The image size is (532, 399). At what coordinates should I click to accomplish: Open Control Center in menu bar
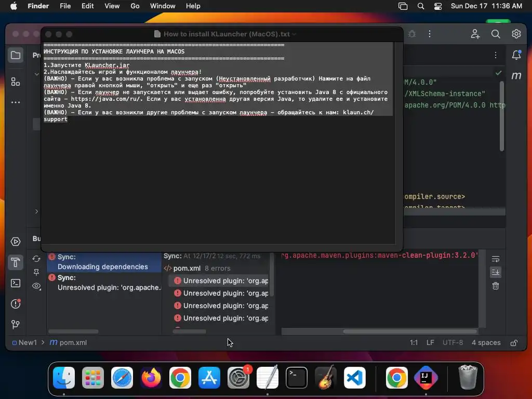point(438,6)
